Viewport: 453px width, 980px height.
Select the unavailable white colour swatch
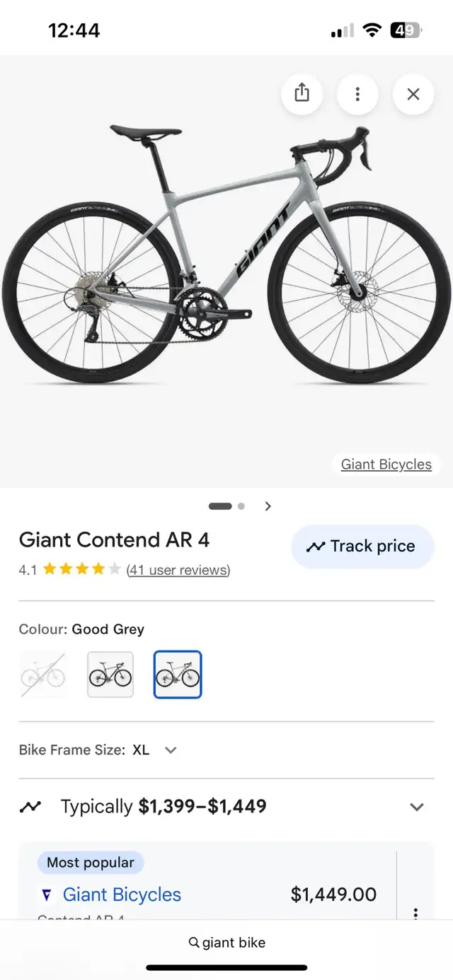point(43,675)
